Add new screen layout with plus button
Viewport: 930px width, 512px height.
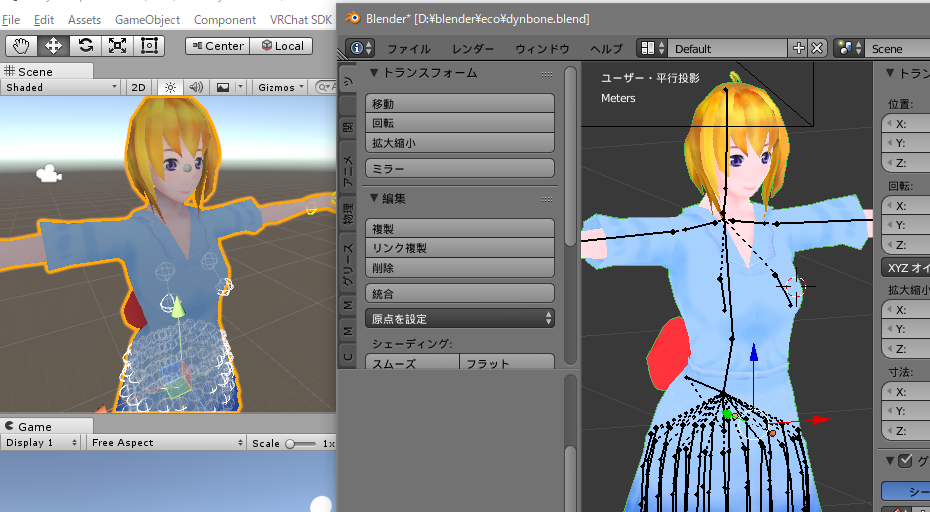(798, 48)
